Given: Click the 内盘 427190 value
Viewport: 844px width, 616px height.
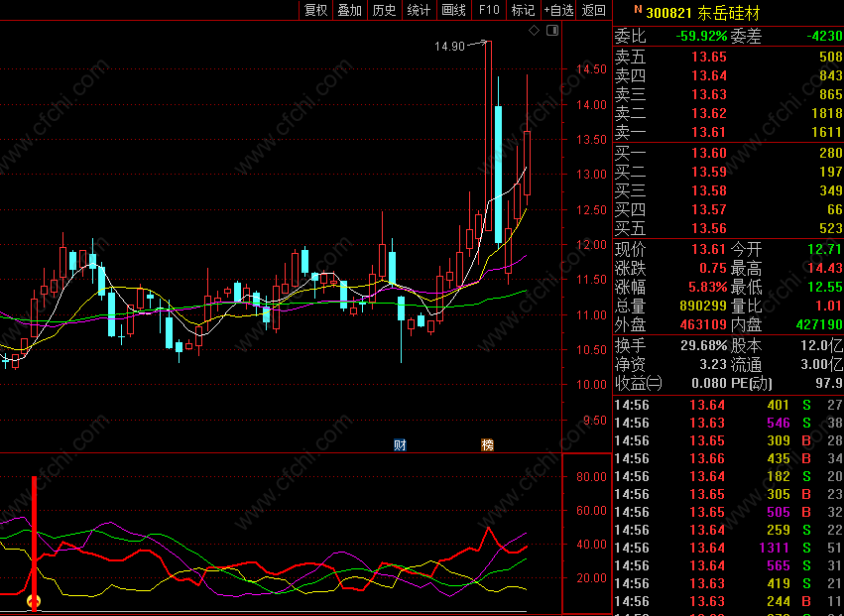Looking at the screenshot, I should click(819, 324).
